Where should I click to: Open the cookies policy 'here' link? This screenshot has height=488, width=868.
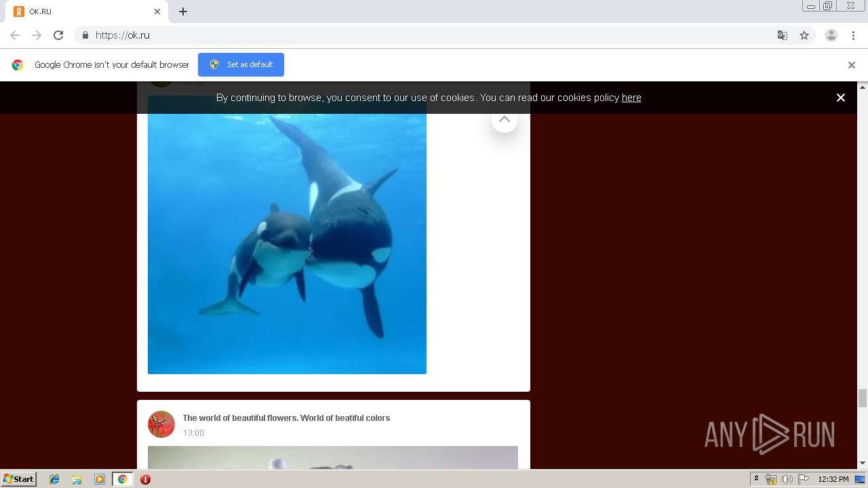click(631, 98)
